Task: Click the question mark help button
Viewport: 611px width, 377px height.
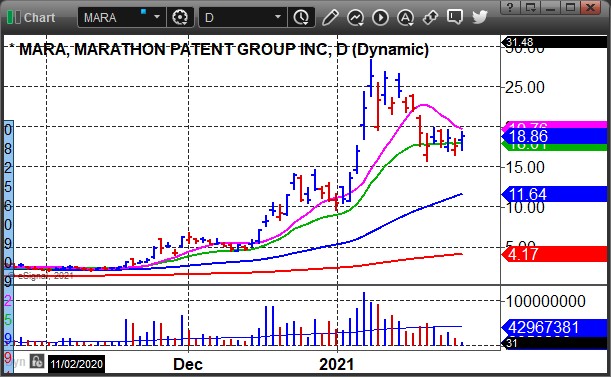Action: (x=511, y=7)
